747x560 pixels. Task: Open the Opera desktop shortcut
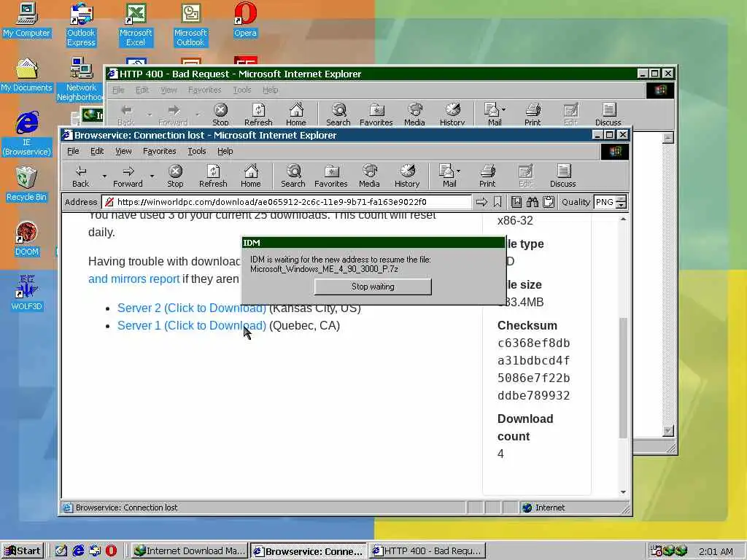[245, 20]
